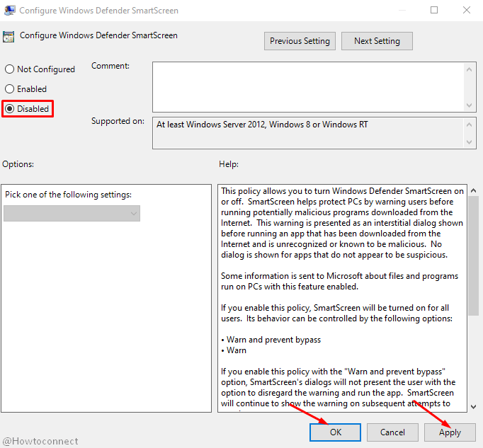
Task: Close the Configure SmartScreen window
Action: [467, 10]
